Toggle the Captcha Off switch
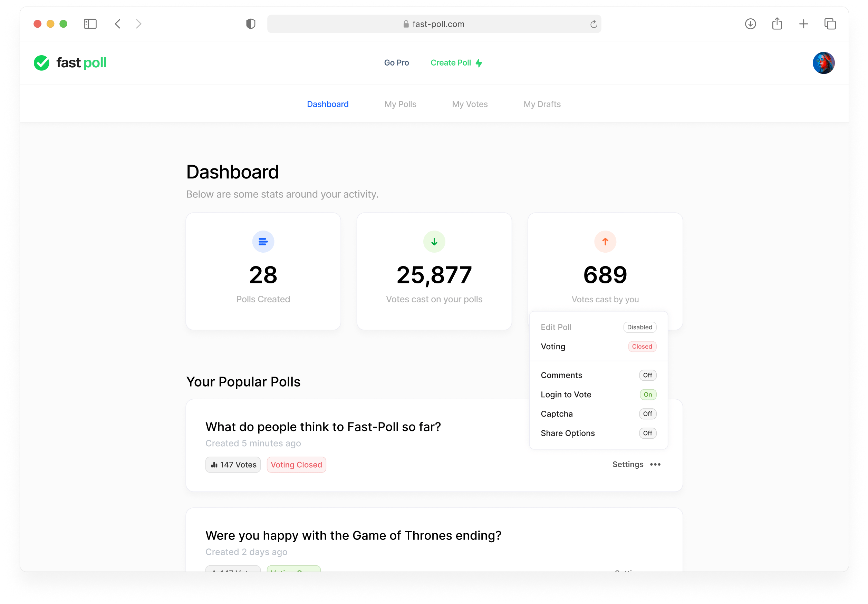The height and width of the screenshot is (604, 868). pyautogui.click(x=647, y=414)
